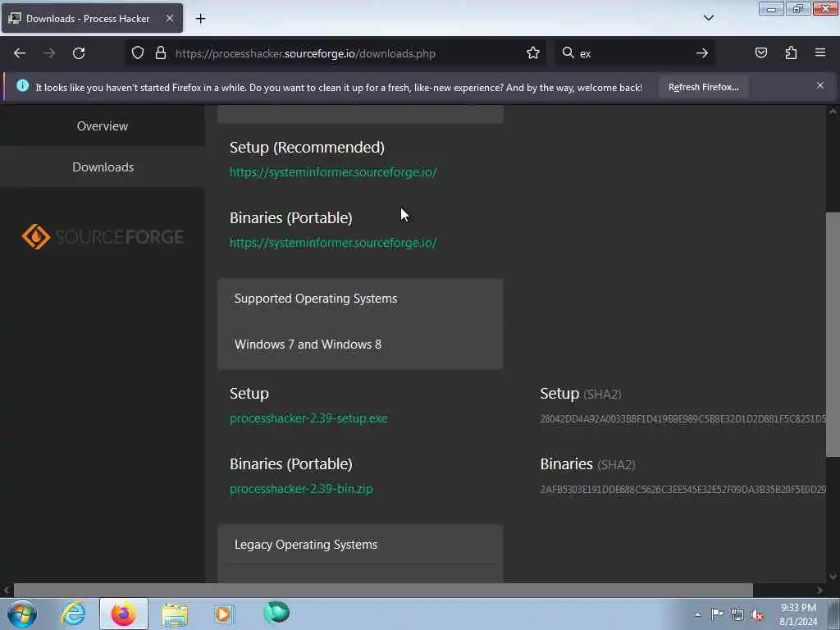
Task: Download processhacker-2.39-setup.exe
Action: pos(308,418)
